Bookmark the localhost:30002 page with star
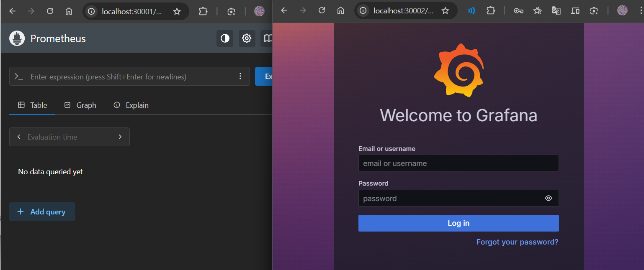644x270 pixels. [x=446, y=10]
